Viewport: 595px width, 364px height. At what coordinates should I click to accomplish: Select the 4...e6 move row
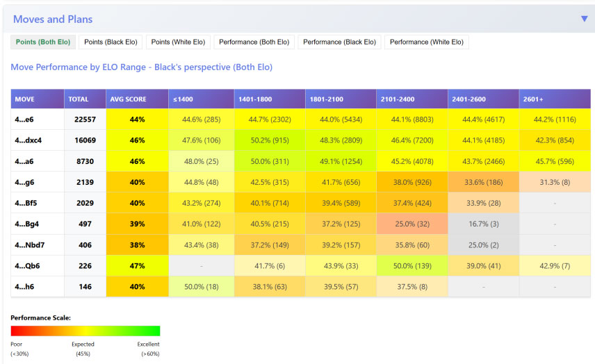click(26, 119)
